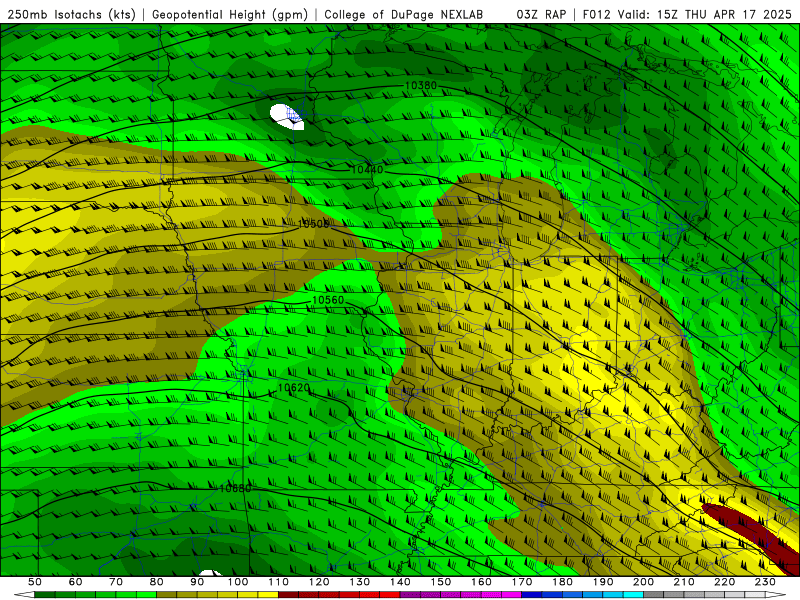Click the 190 value on the color scale
The width and height of the screenshot is (800, 600).
(603, 582)
